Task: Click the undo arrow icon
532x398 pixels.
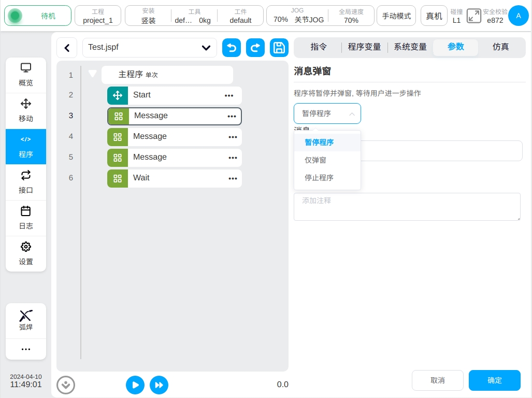Action: [232, 48]
